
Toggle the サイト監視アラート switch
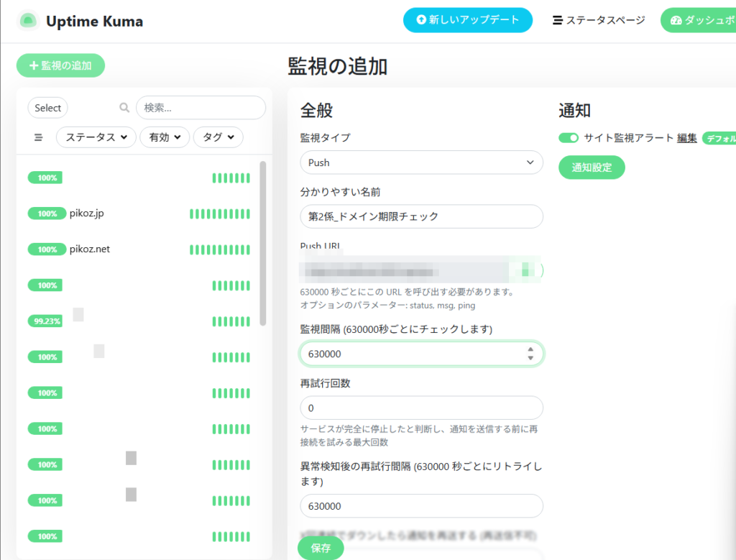pos(569,138)
